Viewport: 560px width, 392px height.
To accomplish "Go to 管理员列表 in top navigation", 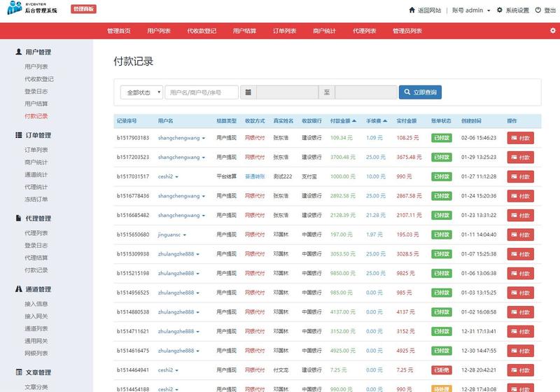I will coord(407,31).
